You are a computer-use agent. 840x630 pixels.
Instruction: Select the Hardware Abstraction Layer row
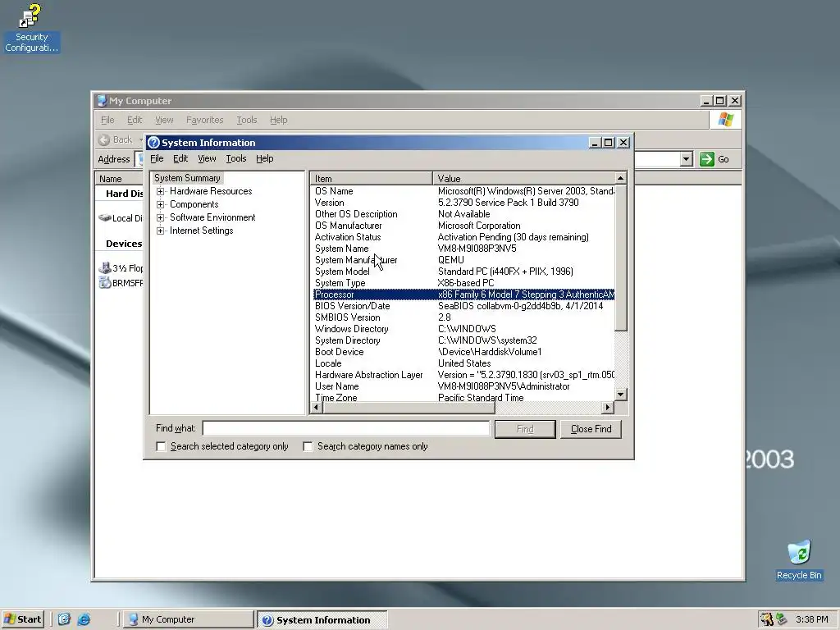tap(463, 375)
